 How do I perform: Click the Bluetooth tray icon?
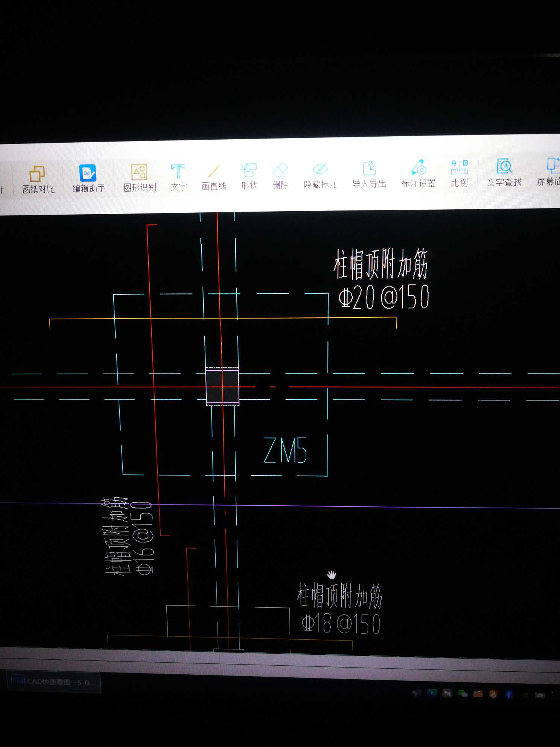(509, 694)
